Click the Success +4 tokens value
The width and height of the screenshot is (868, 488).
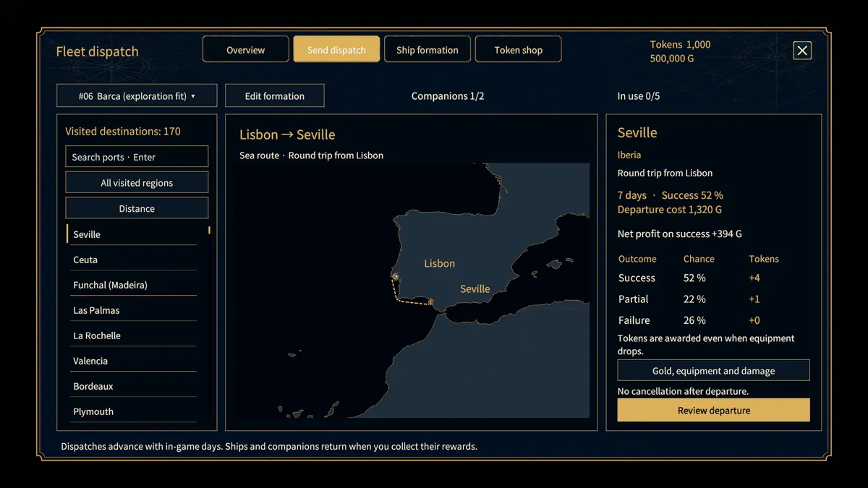[x=754, y=278]
